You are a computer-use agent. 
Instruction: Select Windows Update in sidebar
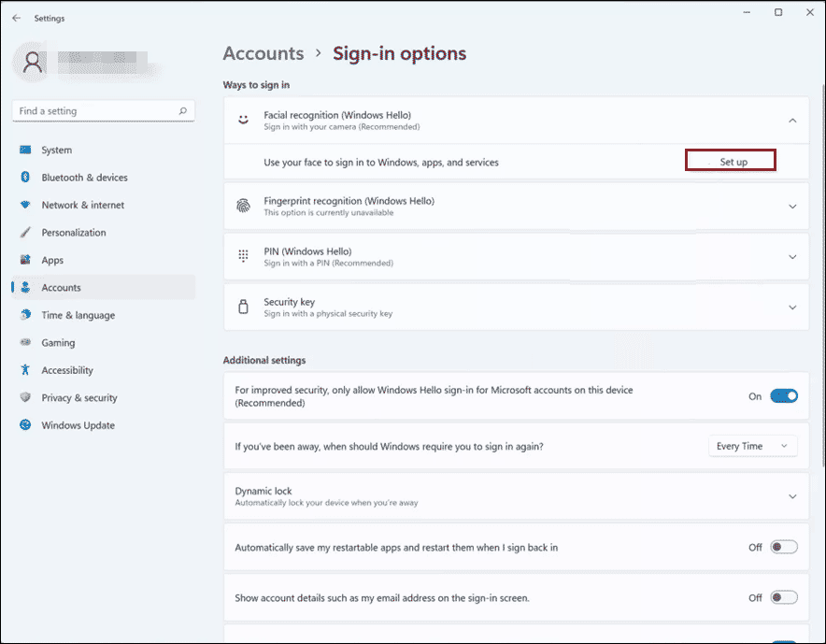(103, 424)
